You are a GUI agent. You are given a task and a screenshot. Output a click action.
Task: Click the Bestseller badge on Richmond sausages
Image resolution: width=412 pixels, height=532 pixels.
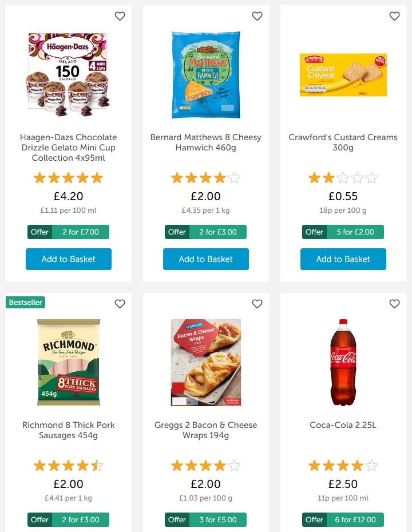25,302
